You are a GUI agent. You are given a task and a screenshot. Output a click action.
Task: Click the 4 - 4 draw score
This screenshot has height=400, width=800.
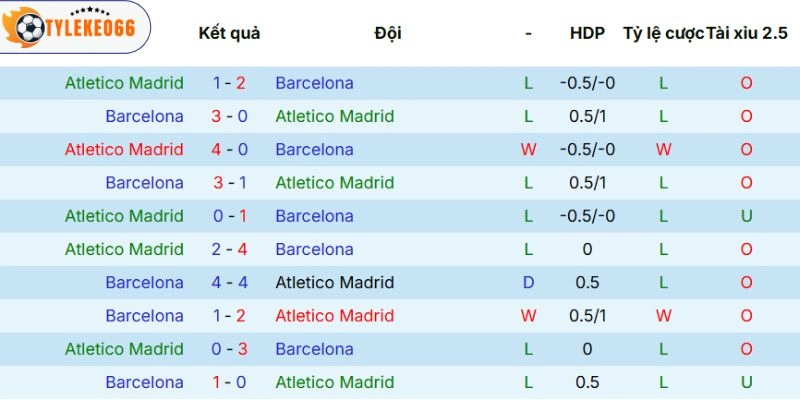pyautogui.click(x=229, y=282)
